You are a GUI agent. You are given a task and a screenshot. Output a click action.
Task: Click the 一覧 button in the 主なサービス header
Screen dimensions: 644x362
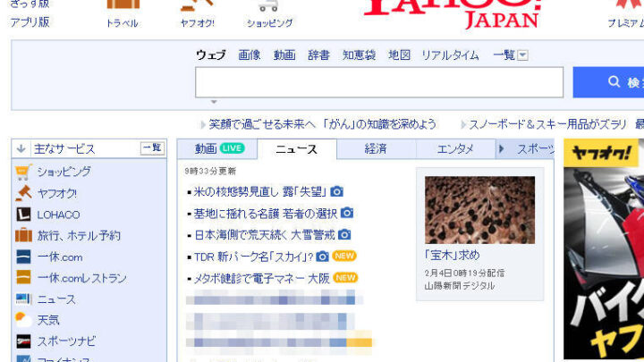point(152,148)
